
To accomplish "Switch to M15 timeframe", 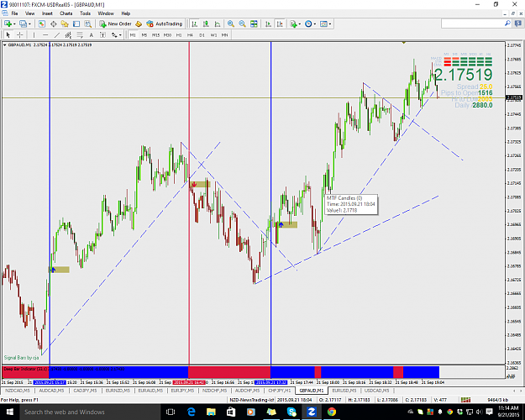I will coord(155,34).
